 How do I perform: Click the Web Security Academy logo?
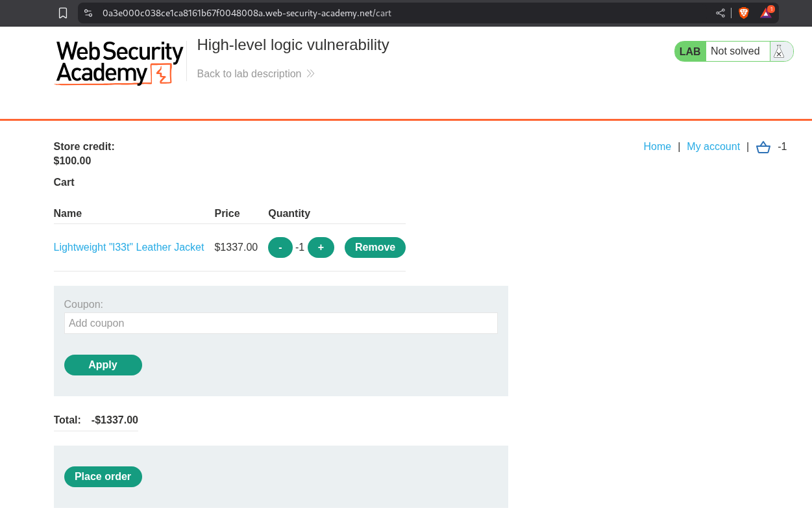(119, 63)
